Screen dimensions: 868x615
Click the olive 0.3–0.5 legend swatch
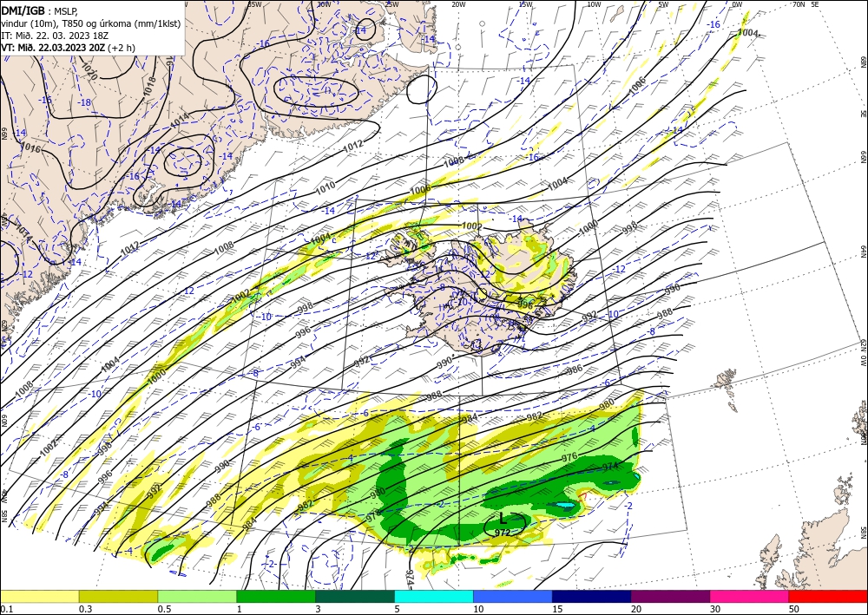pyautogui.click(x=118, y=596)
